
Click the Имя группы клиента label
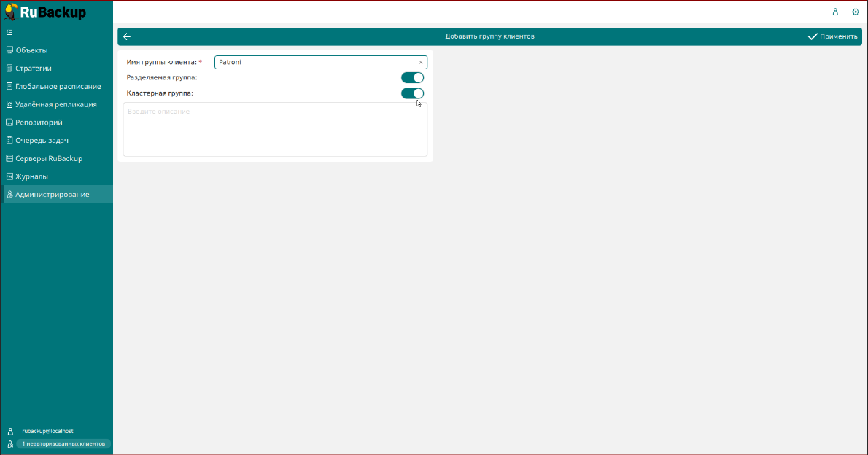(x=162, y=62)
